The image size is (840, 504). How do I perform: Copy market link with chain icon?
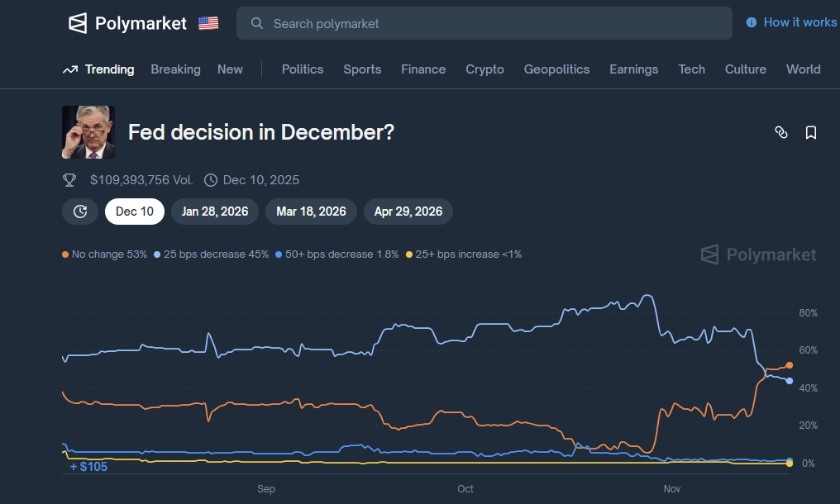point(781,132)
